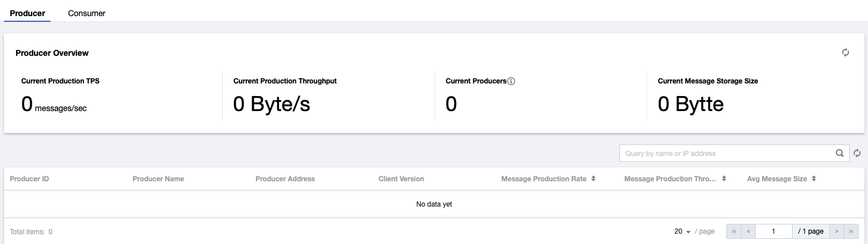Select the Producer tab

pyautogui.click(x=28, y=13)
